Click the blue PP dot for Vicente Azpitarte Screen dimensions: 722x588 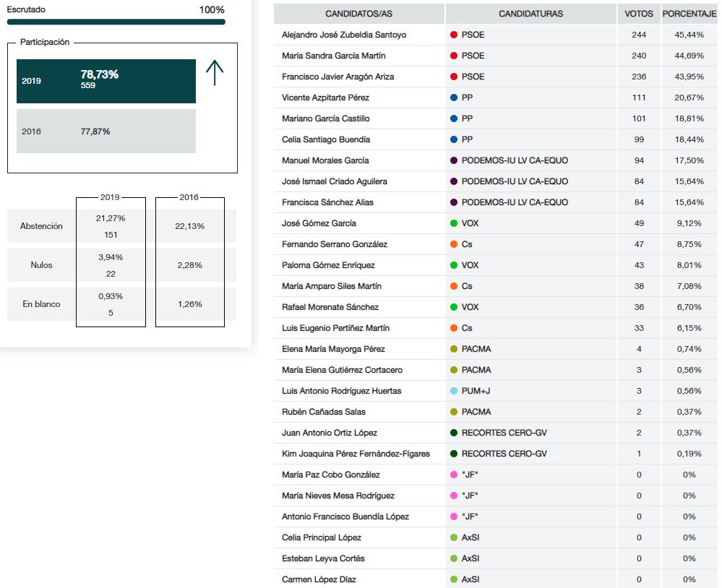click(454, 98)
